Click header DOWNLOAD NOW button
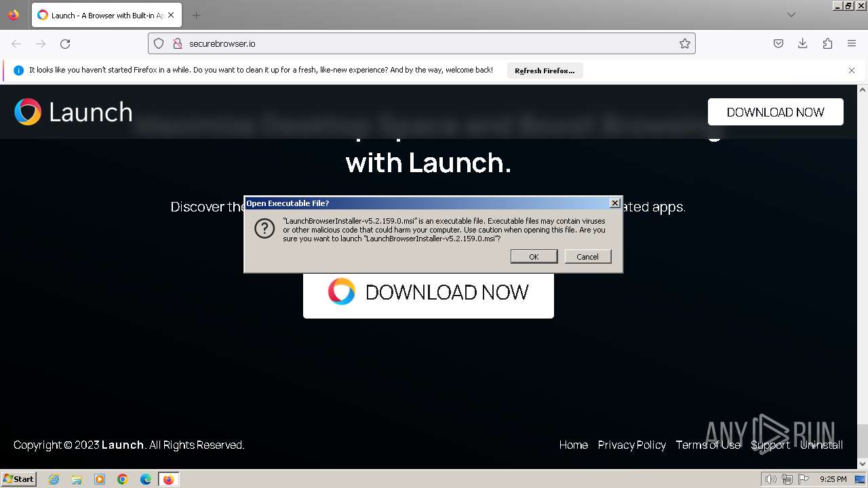The height and width of the screenshot is (488, 868). [x=776, y=112]
